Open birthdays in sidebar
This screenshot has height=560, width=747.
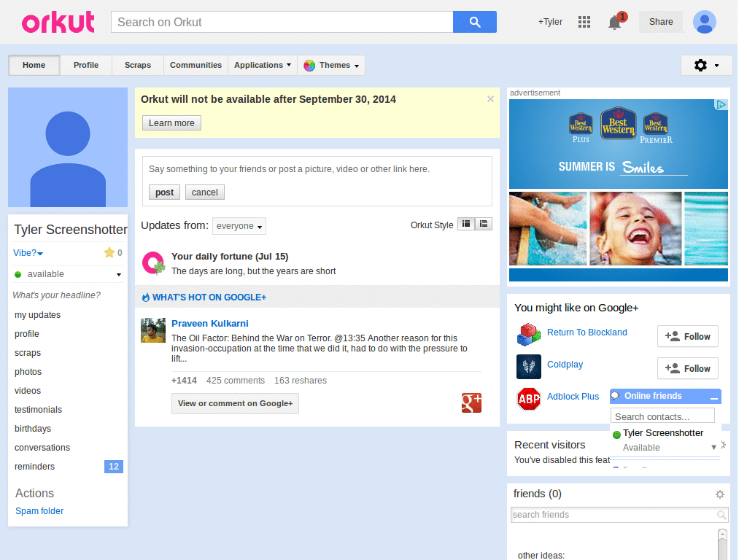click(x=33, y=429)
